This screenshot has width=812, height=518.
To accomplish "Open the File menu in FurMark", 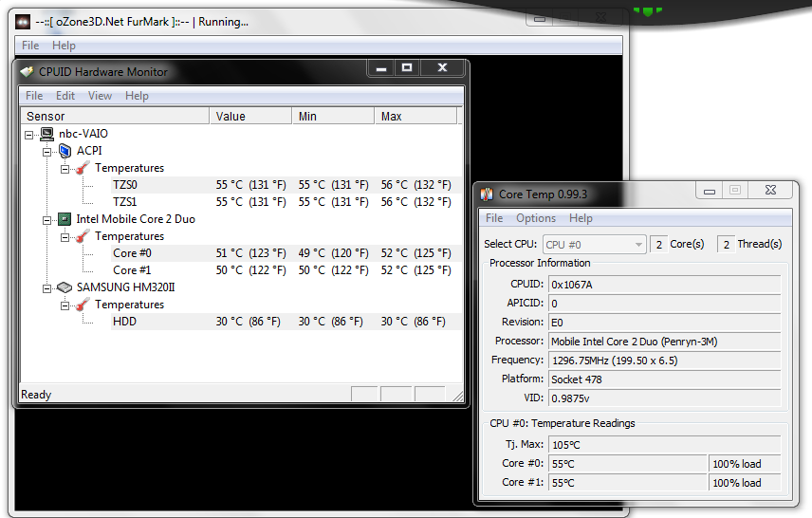I will (30, 46).
